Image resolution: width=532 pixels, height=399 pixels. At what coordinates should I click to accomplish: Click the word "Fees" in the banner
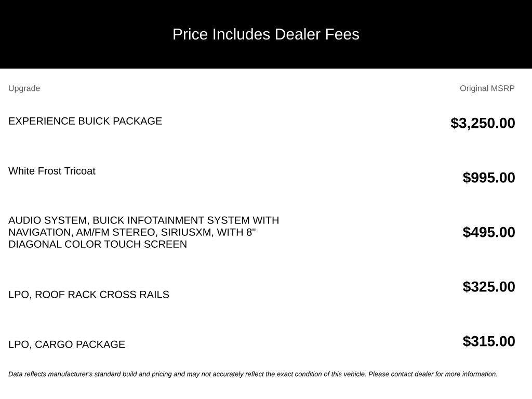coord(342,34)
